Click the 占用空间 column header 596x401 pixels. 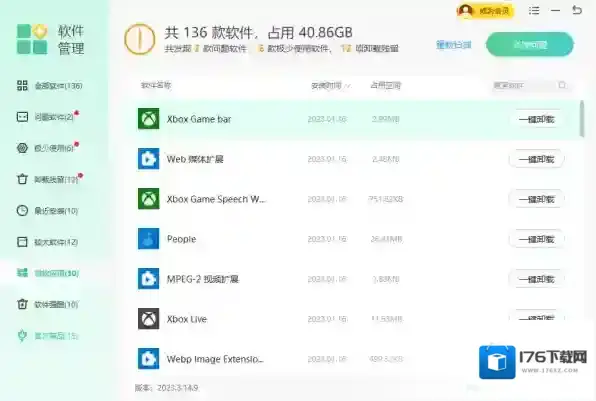click(385, 85)
